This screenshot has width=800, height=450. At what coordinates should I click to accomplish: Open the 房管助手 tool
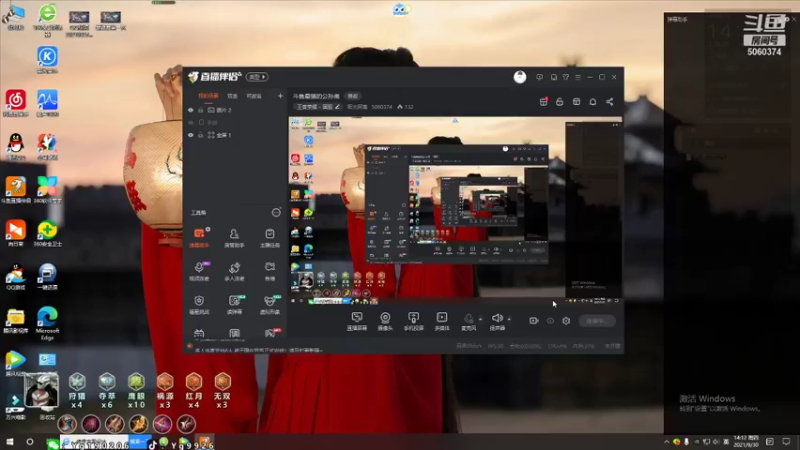[x=234, y=237]
